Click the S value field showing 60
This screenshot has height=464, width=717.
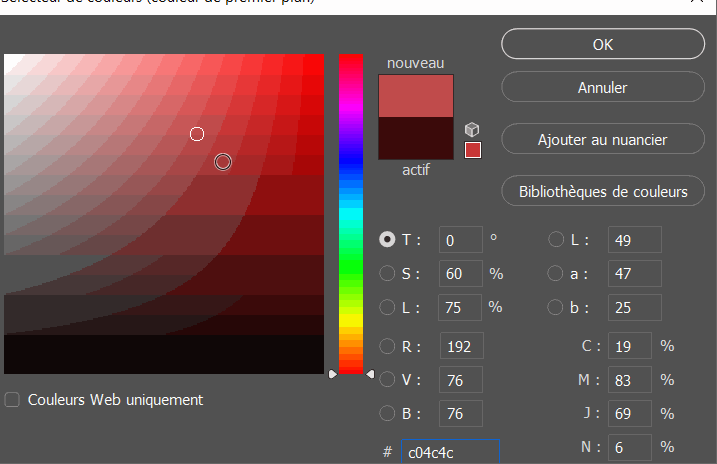click(460, 273)
